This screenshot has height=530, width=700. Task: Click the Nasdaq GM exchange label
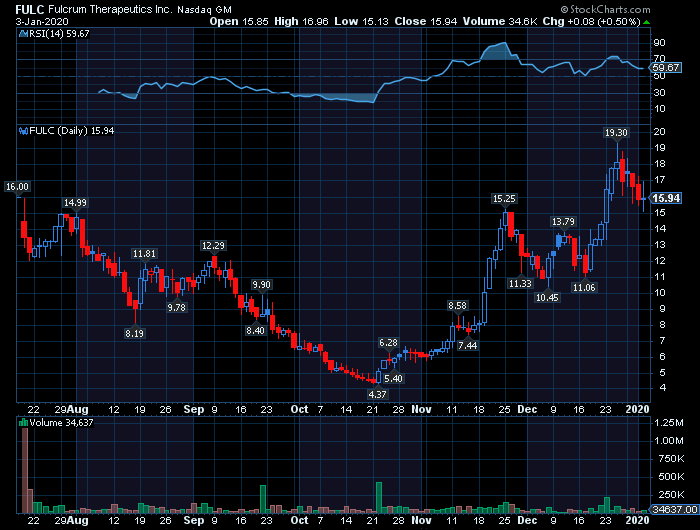204,9
